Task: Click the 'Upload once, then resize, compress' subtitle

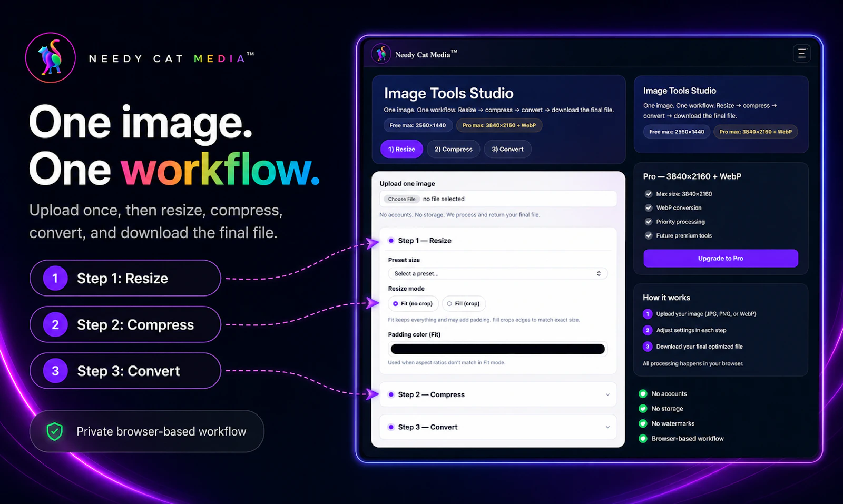Action: 156,221
